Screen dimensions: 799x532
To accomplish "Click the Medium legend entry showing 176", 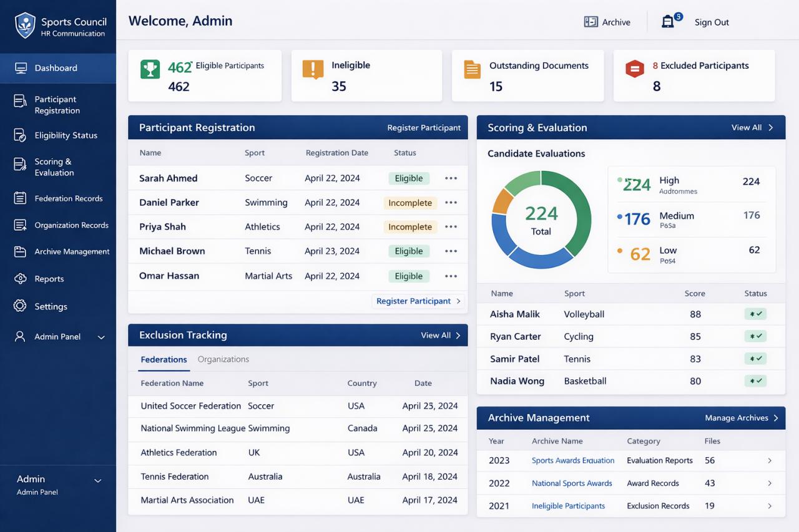I will (689, 220).
